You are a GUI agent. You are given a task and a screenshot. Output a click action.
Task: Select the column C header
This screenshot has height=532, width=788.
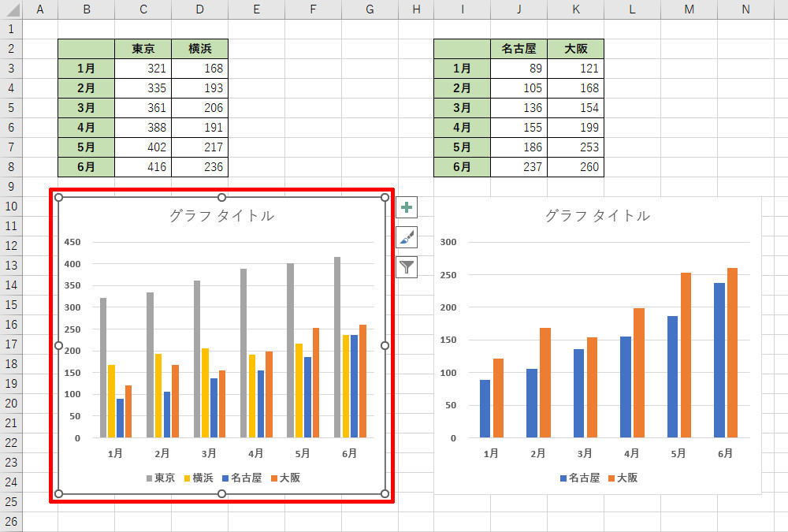143,9
